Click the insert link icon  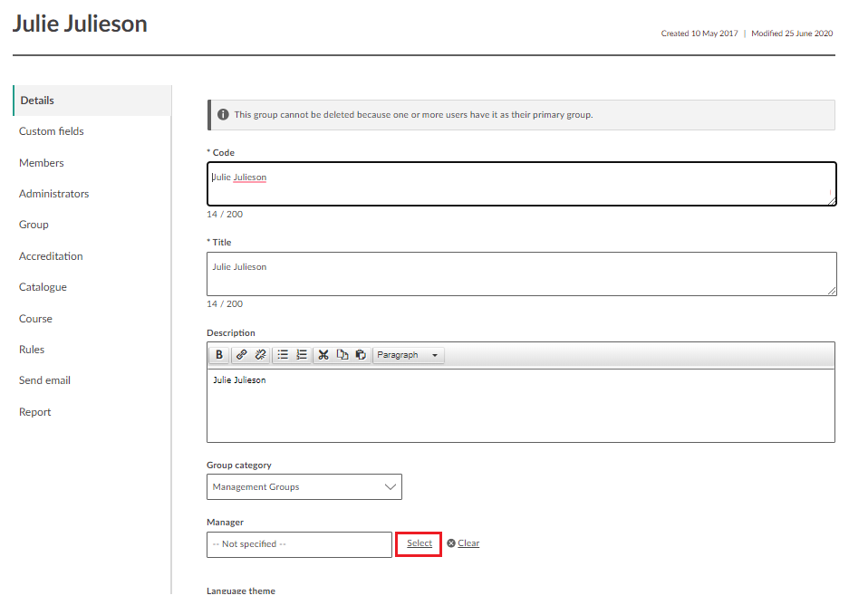pos(242,355)
